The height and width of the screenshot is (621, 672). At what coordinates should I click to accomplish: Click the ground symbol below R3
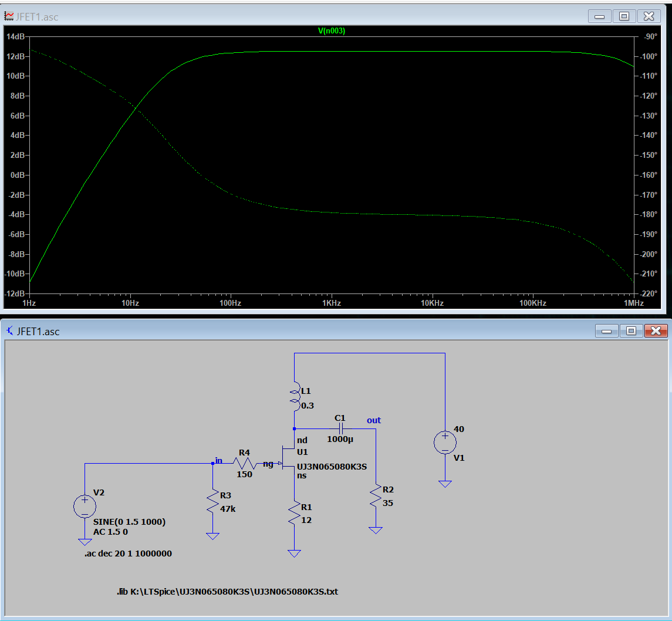[212, 536]
